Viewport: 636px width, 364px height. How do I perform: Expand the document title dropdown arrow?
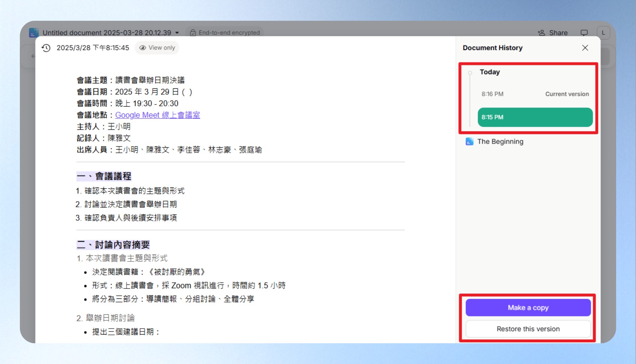(177, 33)
